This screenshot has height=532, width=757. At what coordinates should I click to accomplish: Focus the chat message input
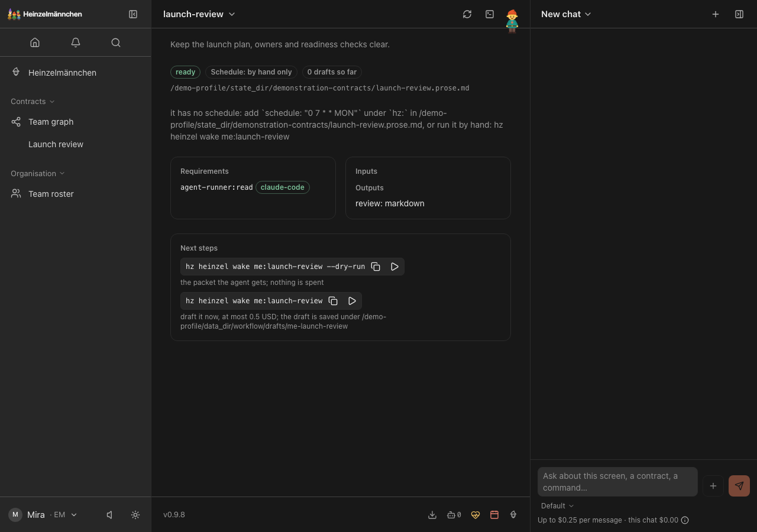(617, 482)
